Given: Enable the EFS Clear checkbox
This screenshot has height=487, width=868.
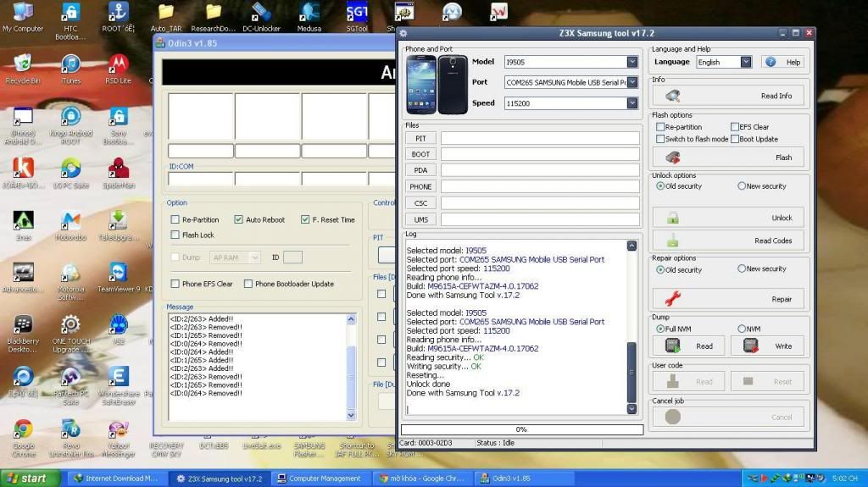Looking at the screenshot, I should click(x=735, y=127).
